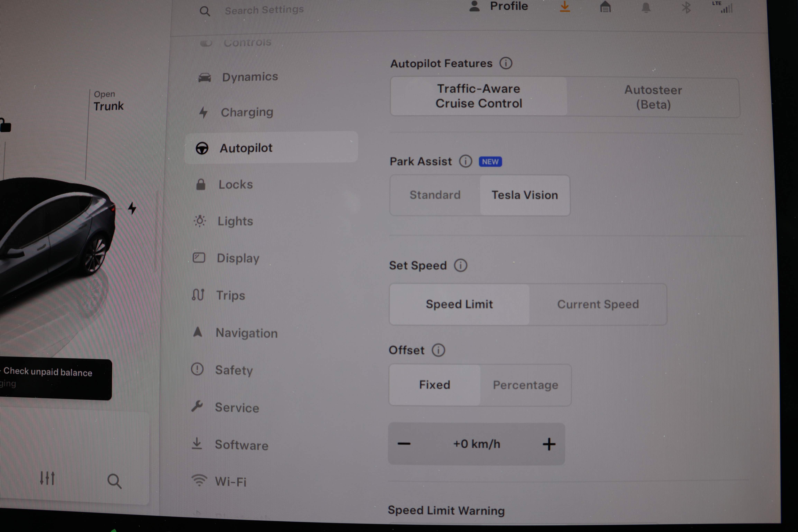The height and width of the screenshot is (532, 798).
Task: Click the Lights sun icon
Action: pyautogui.click(x=200, y=221)
